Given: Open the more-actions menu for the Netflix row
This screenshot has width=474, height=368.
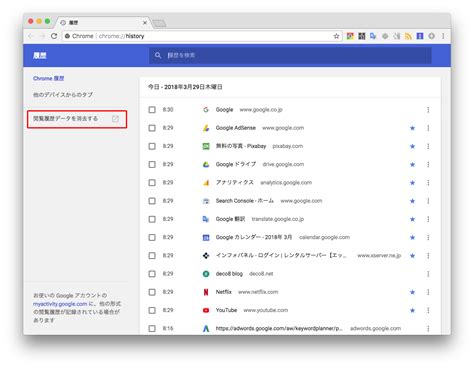Looking at the screenshot, I should click(x=428, y=292).
